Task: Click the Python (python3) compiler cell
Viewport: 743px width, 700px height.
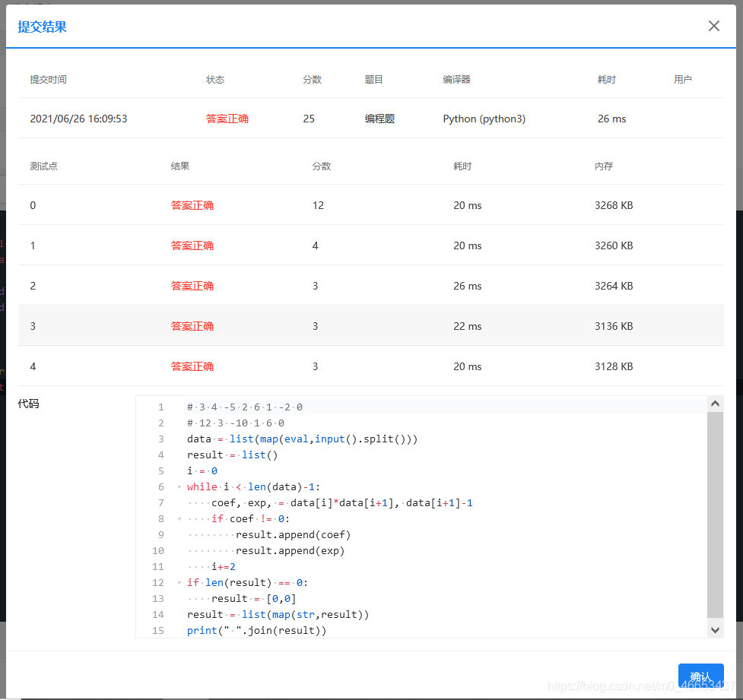Action: (484, 119)
